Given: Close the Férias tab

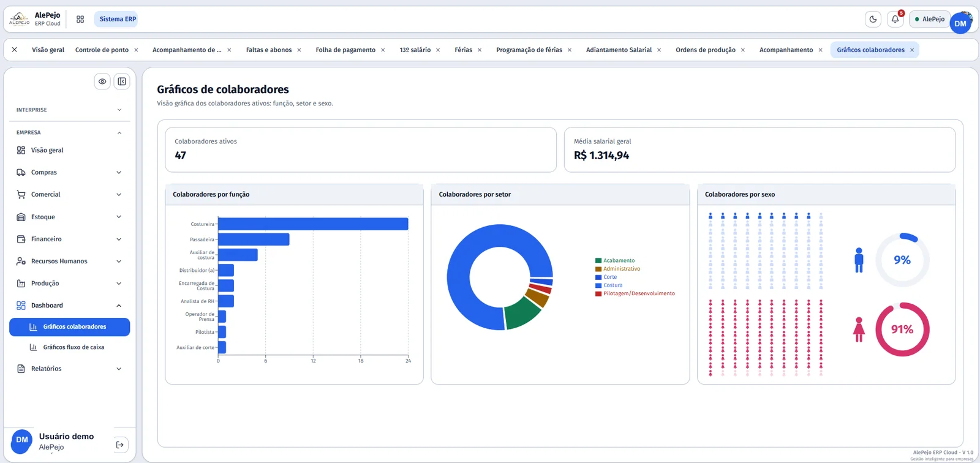Looking at the screenshot, I should tap(480, 50).
